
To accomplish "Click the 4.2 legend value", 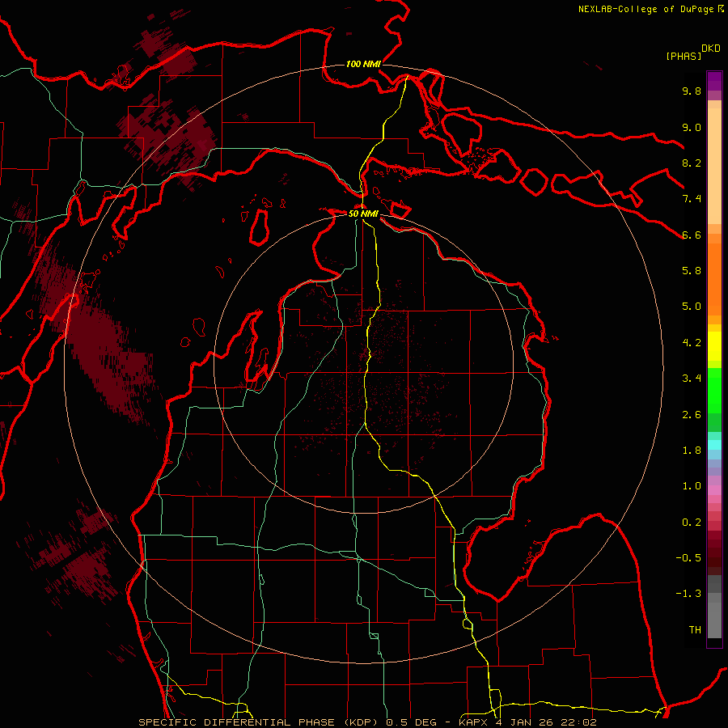I will point(692,343).
